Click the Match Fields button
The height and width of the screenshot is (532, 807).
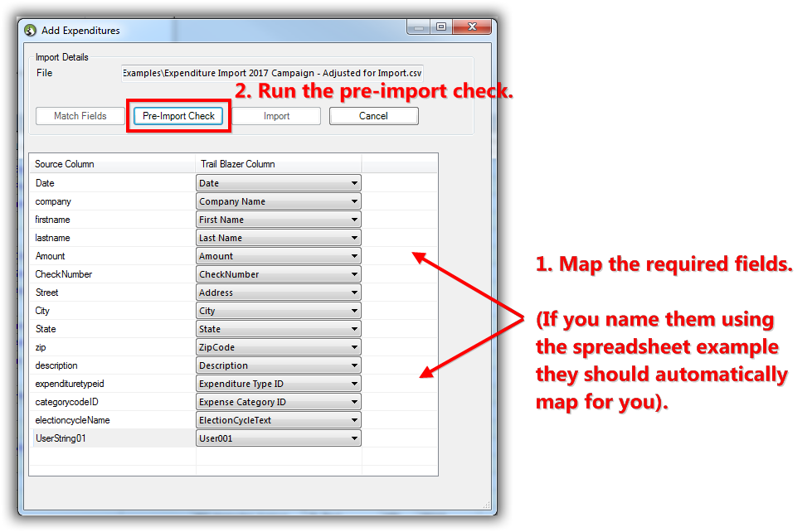[80, 116]
